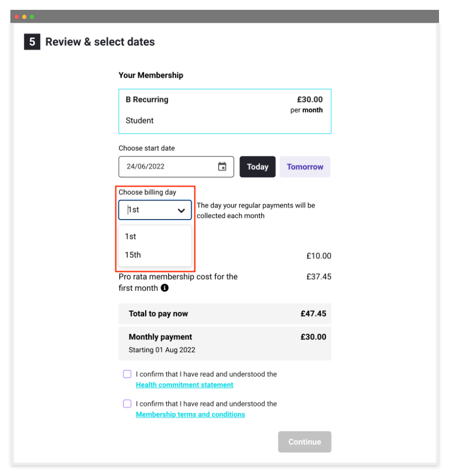Select Today as start date

tap(258, 167)
